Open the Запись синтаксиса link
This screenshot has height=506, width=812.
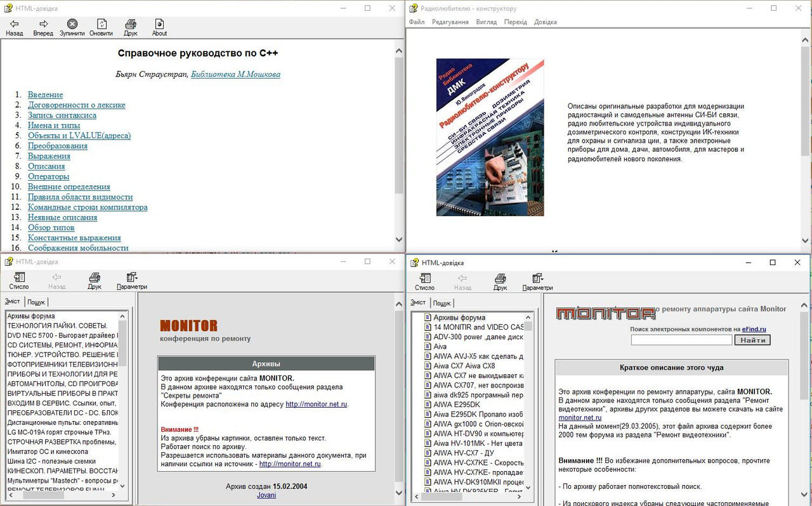point(62,115)
